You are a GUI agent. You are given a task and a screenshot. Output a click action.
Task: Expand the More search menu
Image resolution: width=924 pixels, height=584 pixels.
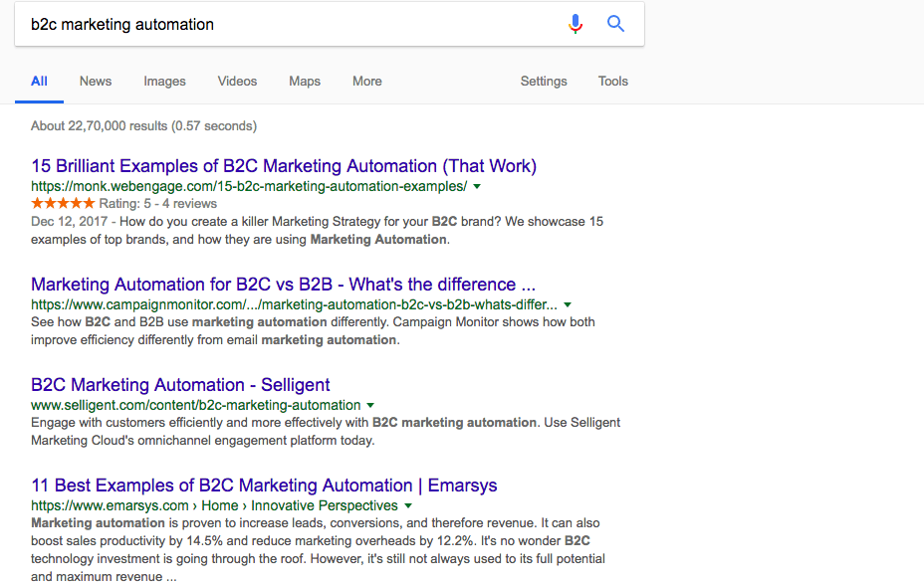[x=367, y=82]
